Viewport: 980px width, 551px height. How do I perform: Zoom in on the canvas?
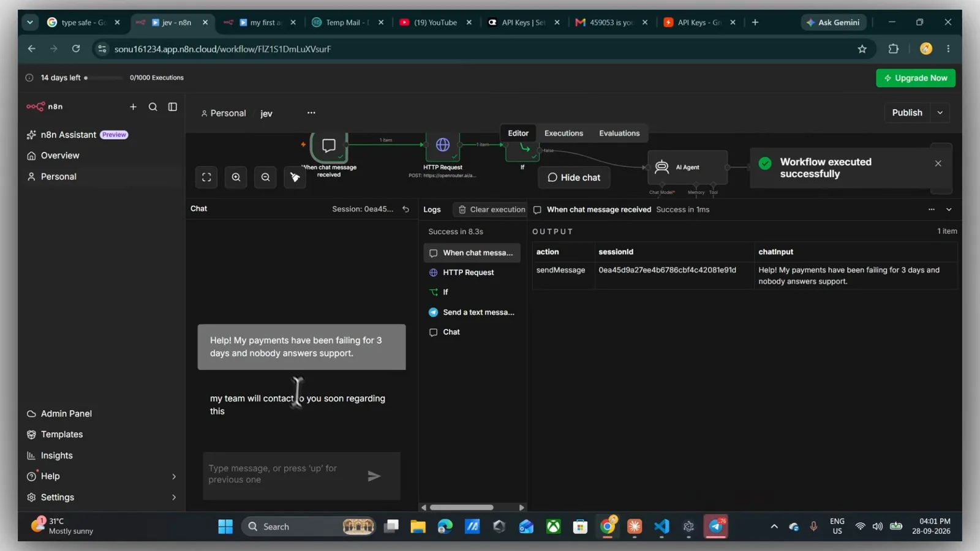click(236, 178)
